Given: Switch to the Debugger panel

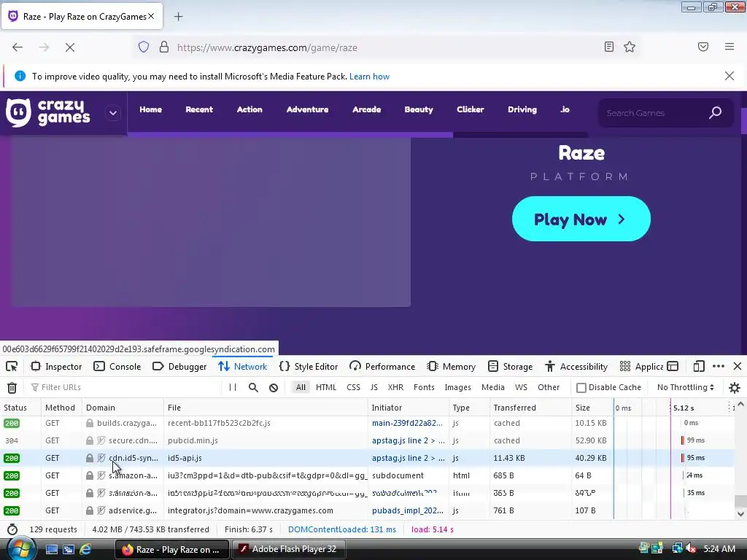Looking at the screenshot, I should coord(179,366).
